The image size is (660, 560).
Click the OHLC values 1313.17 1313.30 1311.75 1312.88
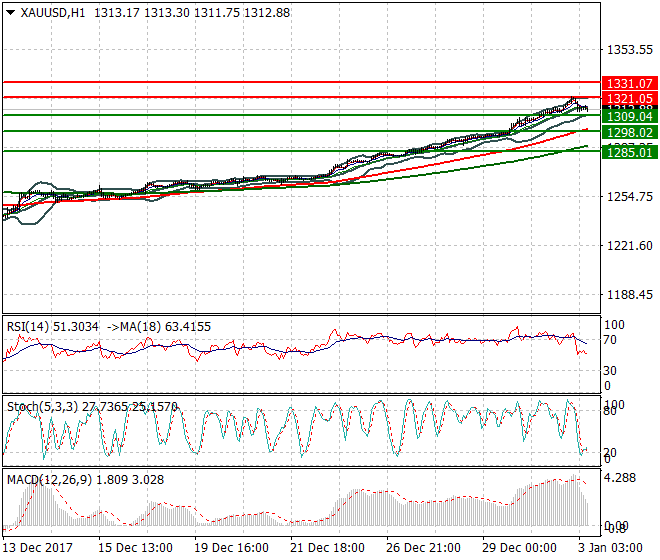click(x=192, y=13)
